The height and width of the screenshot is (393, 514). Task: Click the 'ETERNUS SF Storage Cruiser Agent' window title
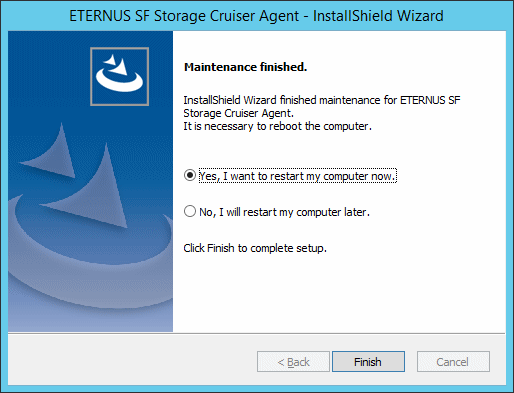click(x=184, y=16)
